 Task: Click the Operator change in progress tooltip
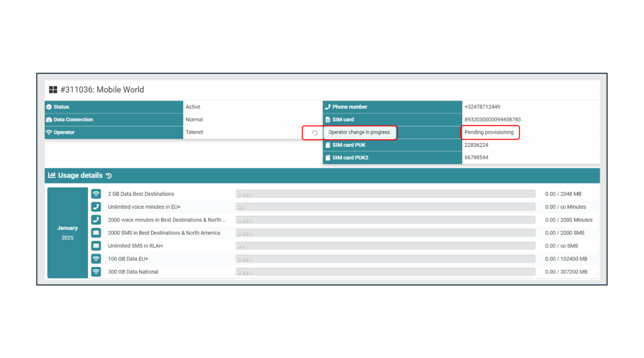click(x=360, y=132)
